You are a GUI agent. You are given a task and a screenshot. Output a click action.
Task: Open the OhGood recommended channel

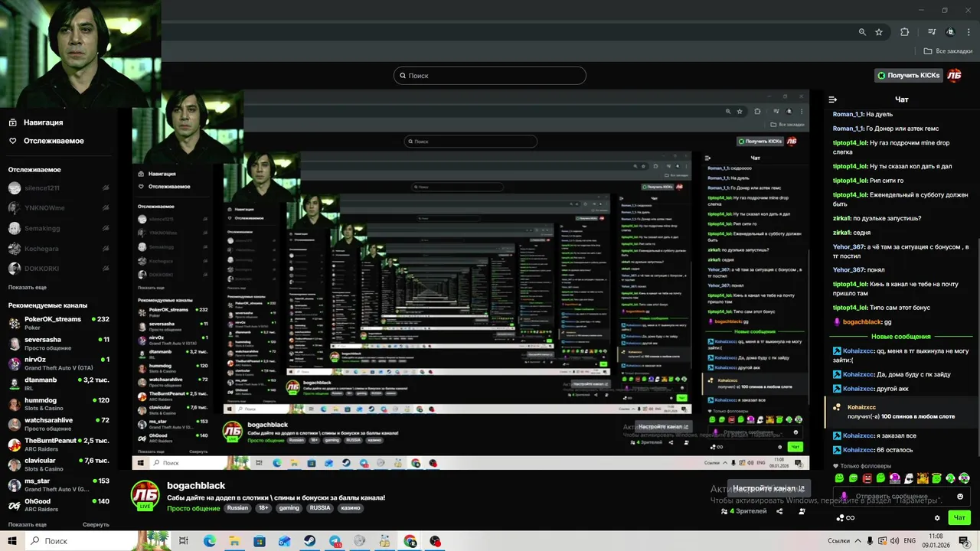[58, 505]
